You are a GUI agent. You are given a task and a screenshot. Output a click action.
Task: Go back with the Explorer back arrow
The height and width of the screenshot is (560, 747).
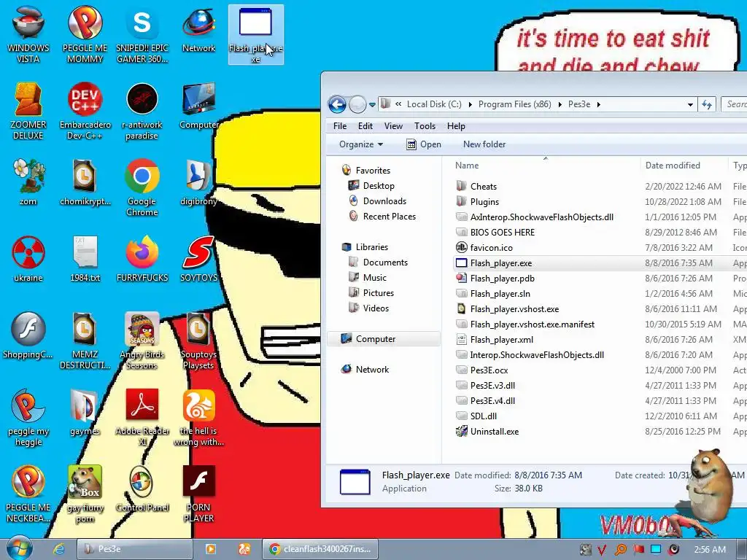[337, 104]
